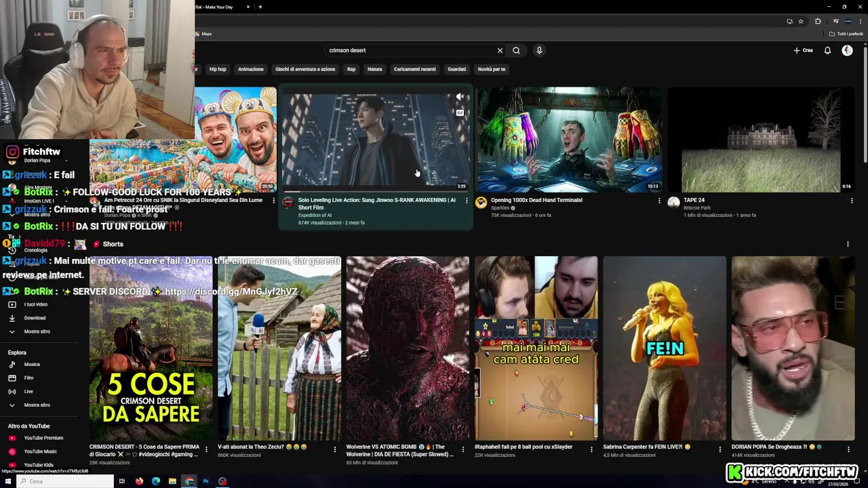The image size is (868, 488).
Task: Select the Caricamenti recenti chip
Action: pos(415,69)
